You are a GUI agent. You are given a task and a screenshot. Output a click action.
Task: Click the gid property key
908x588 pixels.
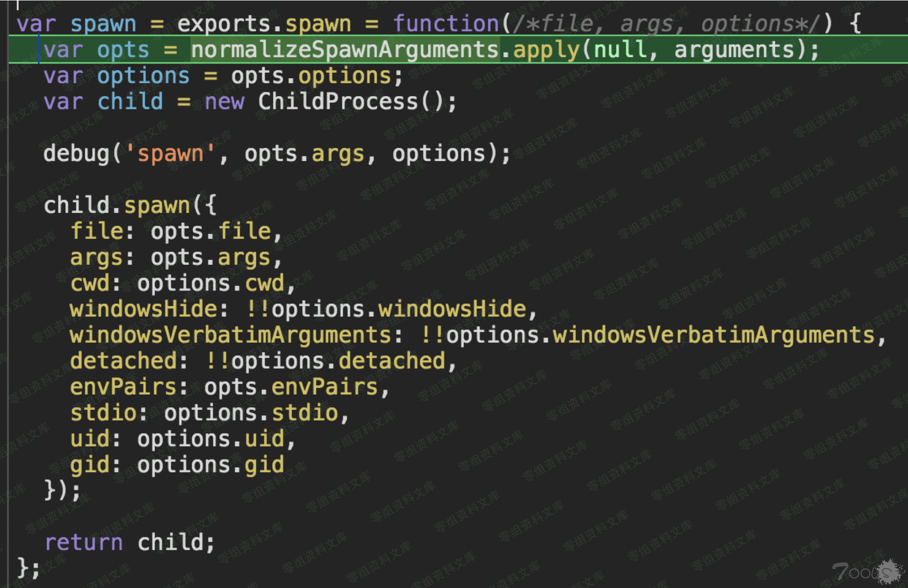click(89, 464)
